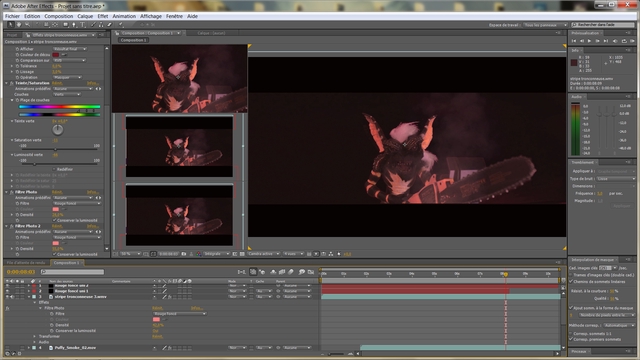Open the Calque menu
640x360 pixels.
tap(85, 16)
